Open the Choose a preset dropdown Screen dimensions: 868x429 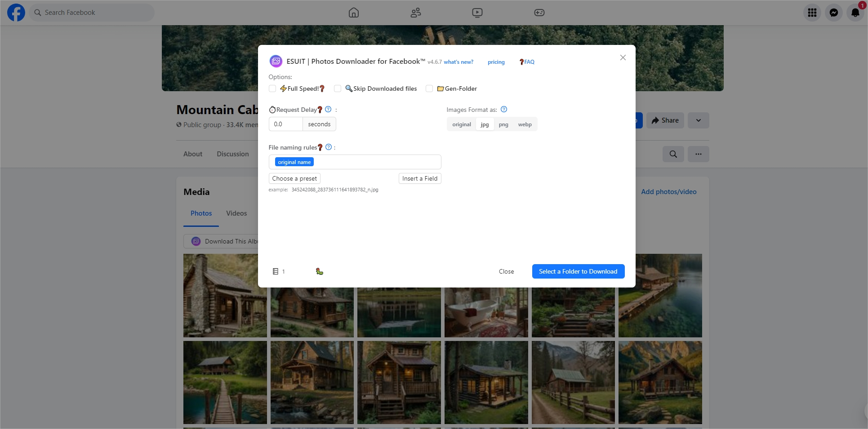pyautogui.click(x=294, y=178)
